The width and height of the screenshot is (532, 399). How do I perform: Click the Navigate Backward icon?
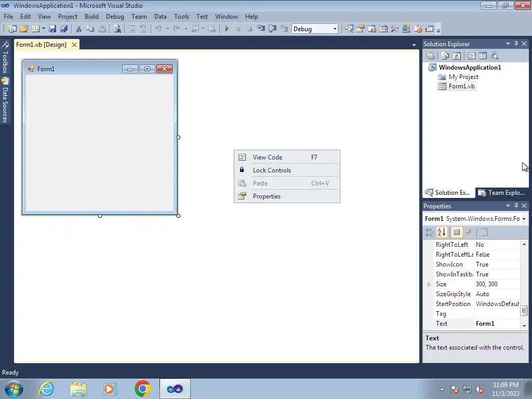click(x=195, y=29)
